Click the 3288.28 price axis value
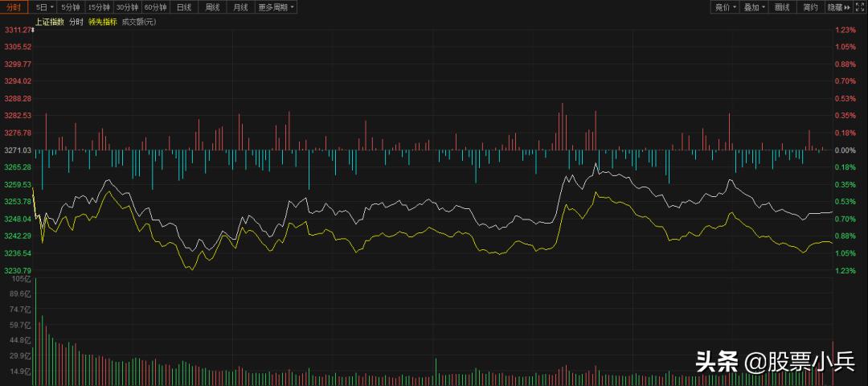Viewport: 868px width, 386px height. click(x=18, y=99)
